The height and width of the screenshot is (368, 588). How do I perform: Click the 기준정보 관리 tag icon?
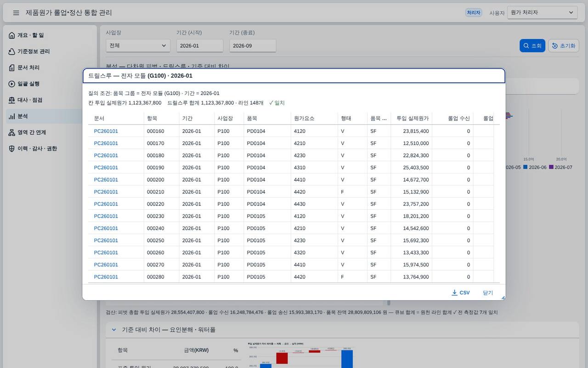point(12,52)
